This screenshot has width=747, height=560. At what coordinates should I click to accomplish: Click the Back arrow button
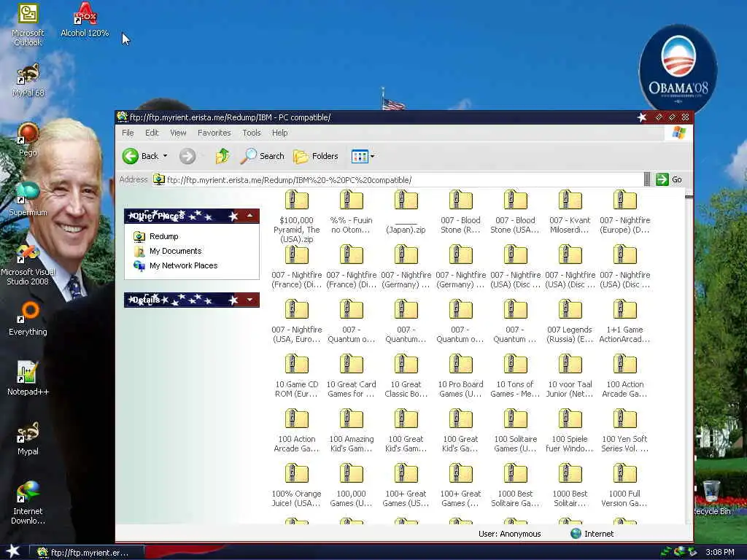[x=141, y=156]
